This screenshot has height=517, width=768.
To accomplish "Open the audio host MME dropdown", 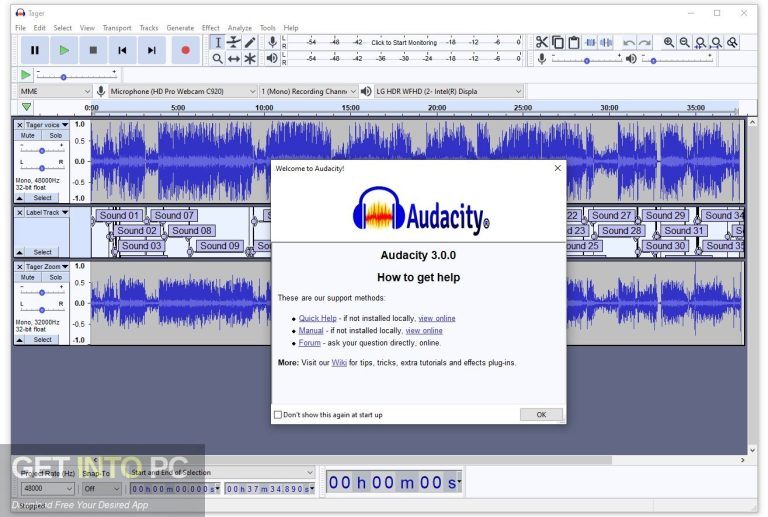I will pyautogui.click(x=54, y=91).
